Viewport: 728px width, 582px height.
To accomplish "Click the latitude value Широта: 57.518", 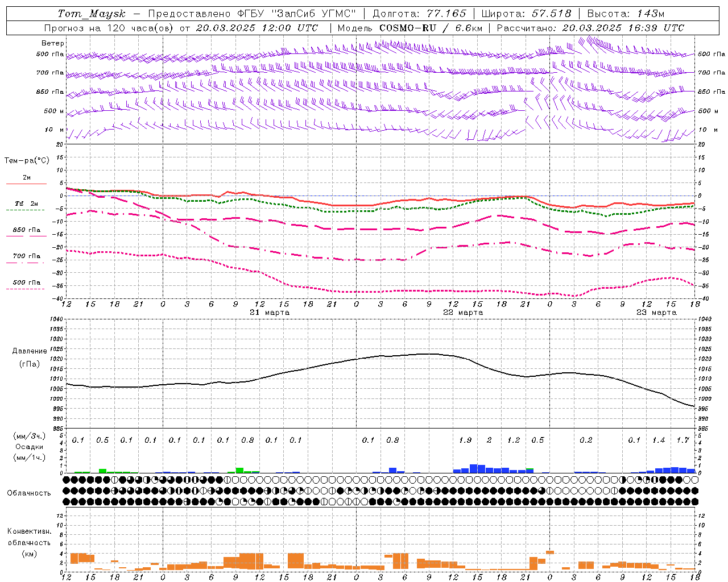I will 526,14.
